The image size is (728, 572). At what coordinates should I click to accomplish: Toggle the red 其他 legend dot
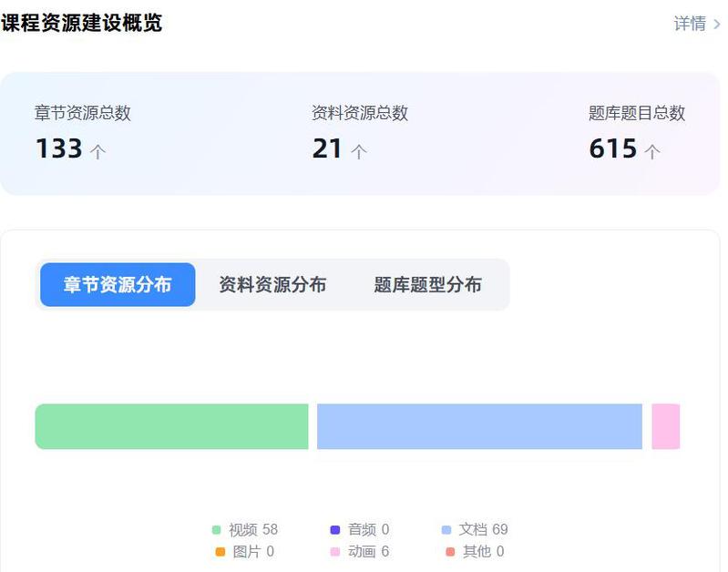450,552
